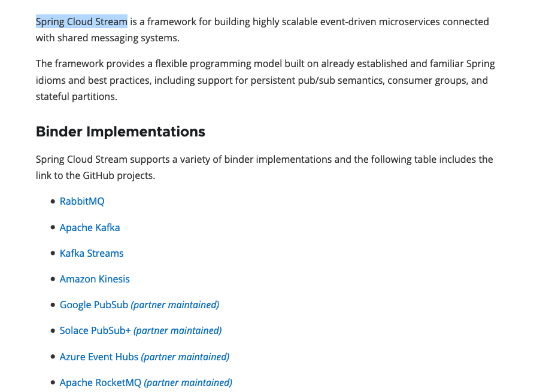The height and width of the screenshot is (392, 558).
Task: Click the Binder Implementations heading
Action: [x=120, y=132]
